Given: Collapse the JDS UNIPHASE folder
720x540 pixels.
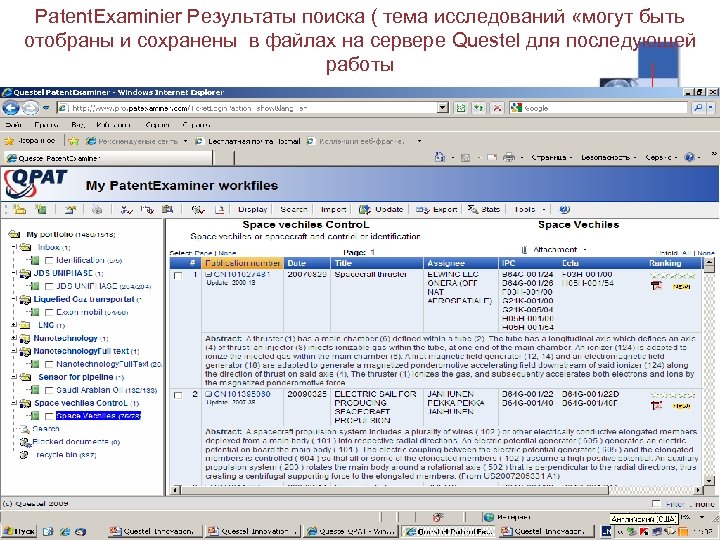Looking at the screenshot, I should [x=14, y=273].
